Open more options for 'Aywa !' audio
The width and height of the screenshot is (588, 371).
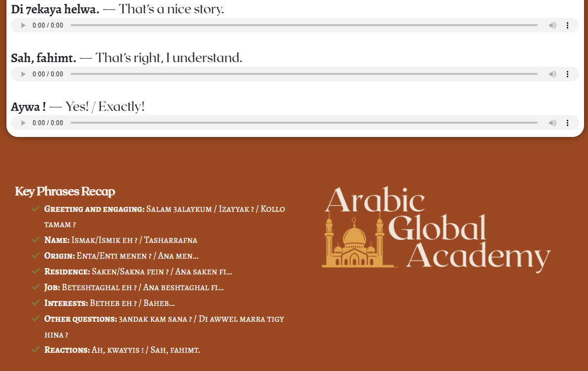[567, 123]
